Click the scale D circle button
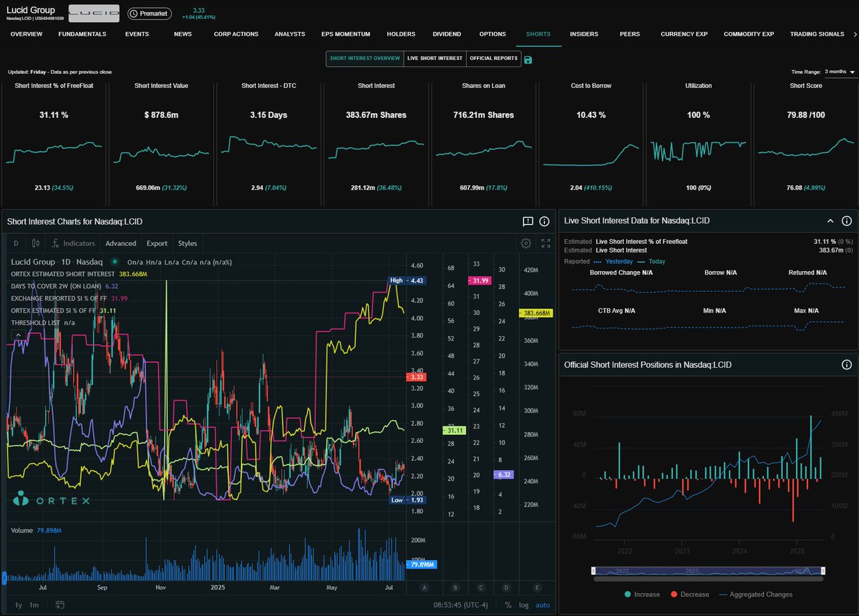The image size is (859, 616). (x=507, y=587)
